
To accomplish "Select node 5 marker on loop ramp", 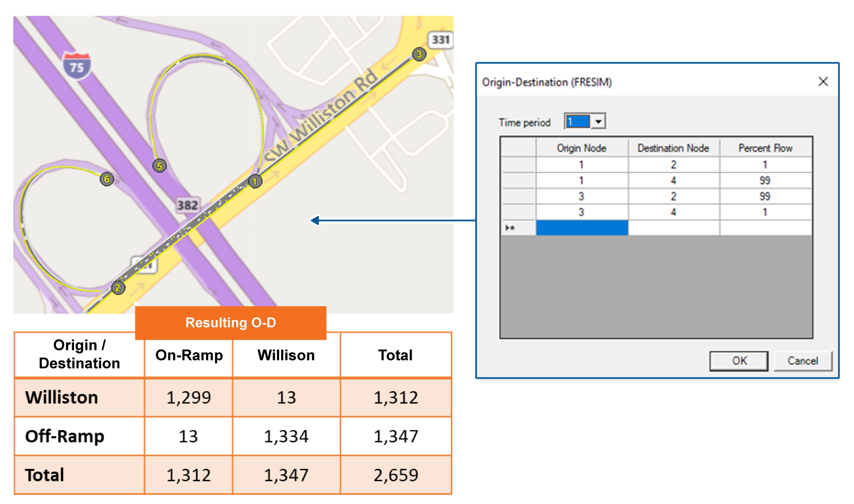I will coord(159,166).
